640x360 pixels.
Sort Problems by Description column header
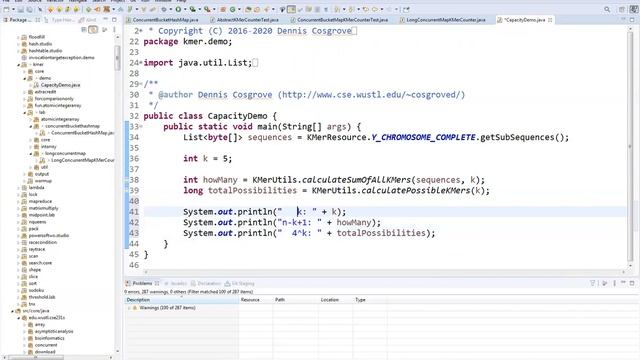tap(181, 300)
